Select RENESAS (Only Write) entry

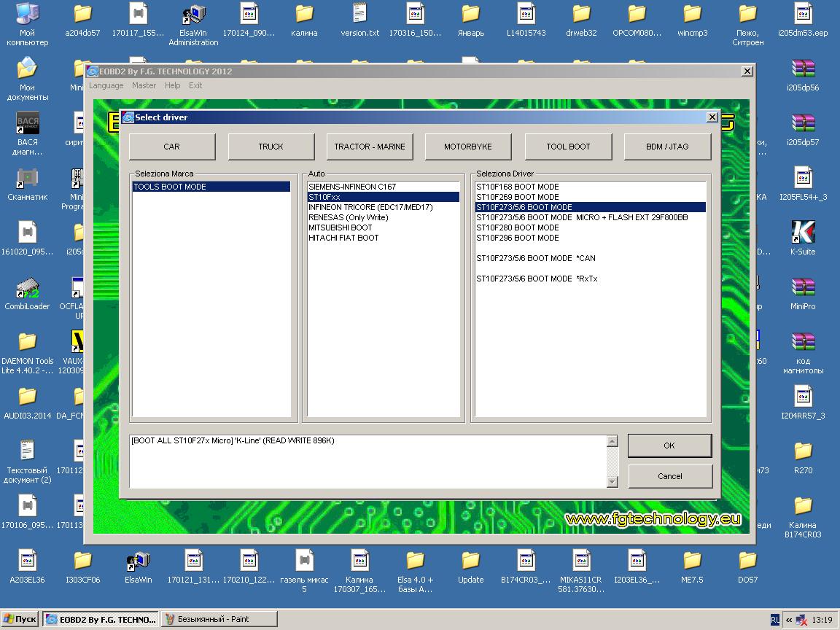coord(383,217)
